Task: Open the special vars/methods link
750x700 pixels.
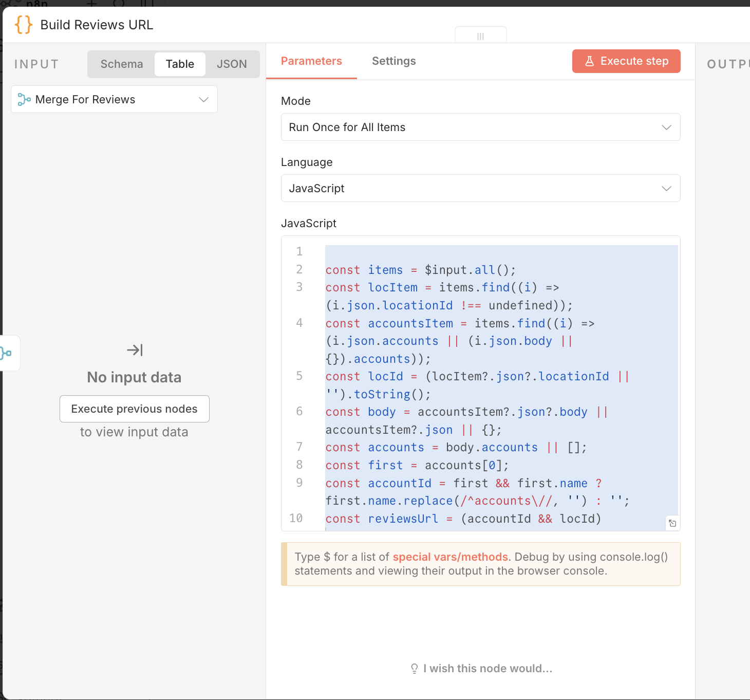Action: click(451, 557)
